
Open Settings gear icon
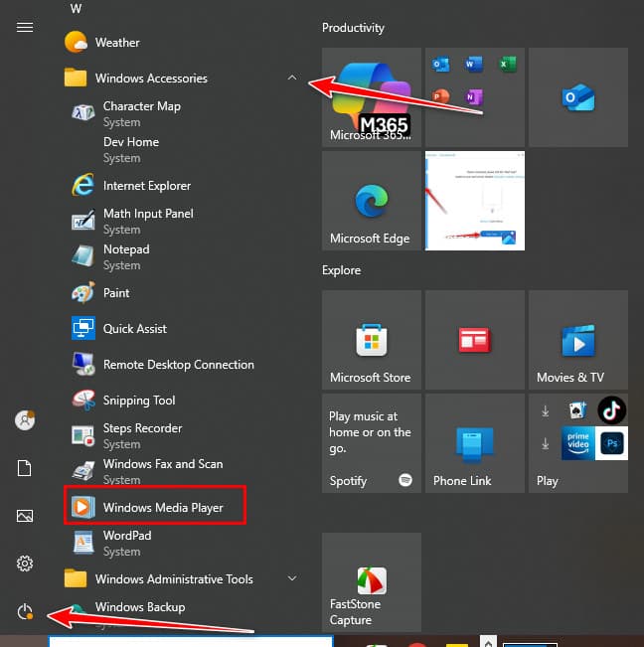click(25, 564)
